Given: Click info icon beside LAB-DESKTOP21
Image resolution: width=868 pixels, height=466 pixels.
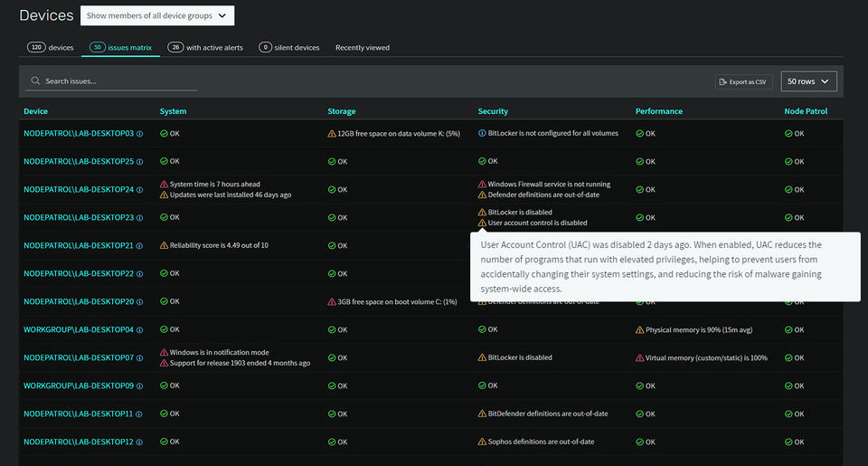Looking at the screenshot, I should [139, 246].
